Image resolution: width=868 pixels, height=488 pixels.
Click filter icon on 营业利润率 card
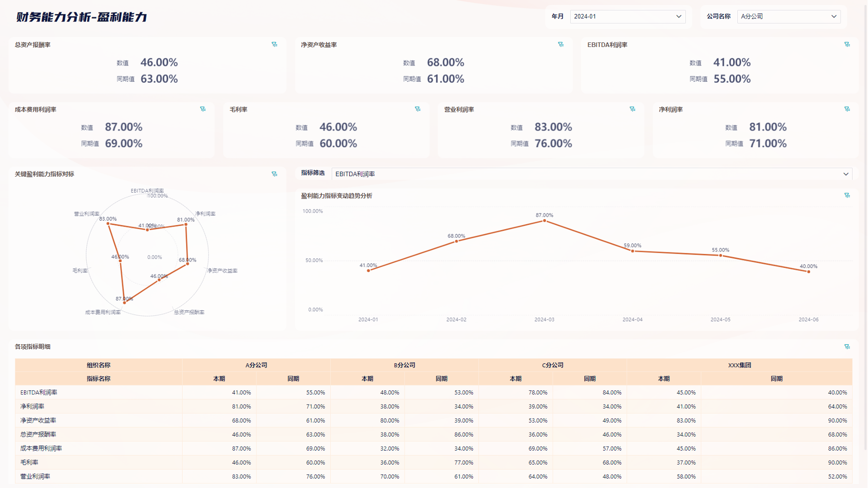click(633, 109)
